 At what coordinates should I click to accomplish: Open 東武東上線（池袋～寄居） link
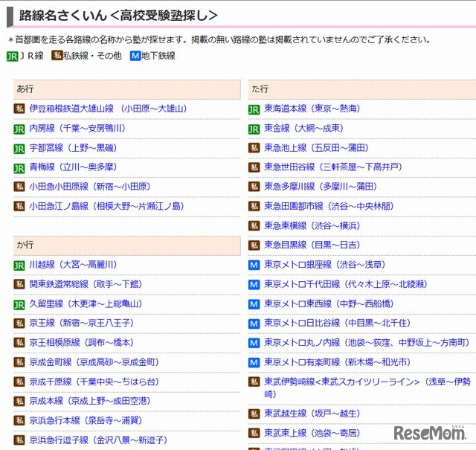(312, 433)
